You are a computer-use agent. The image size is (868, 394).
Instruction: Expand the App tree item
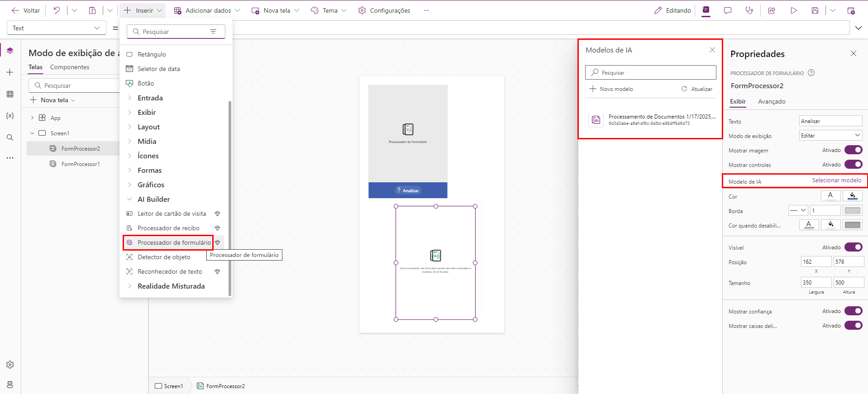tap(32, 118)
